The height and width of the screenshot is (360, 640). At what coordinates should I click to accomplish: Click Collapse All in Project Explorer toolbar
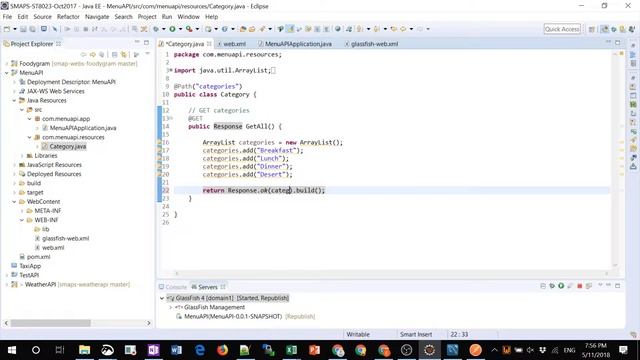coord(115,54)
